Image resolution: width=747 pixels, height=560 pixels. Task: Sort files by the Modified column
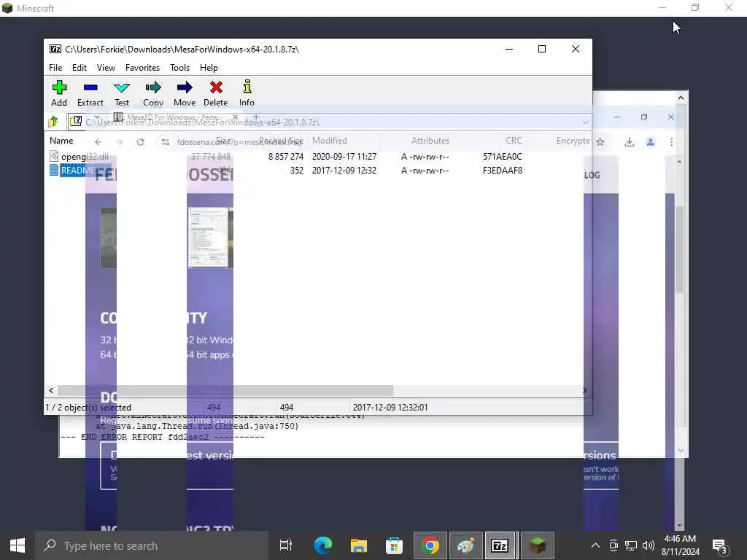(x=330, y=141)
